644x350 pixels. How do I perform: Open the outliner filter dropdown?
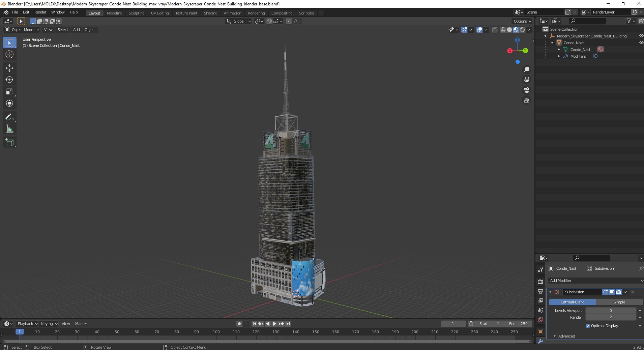pos(631,21)
